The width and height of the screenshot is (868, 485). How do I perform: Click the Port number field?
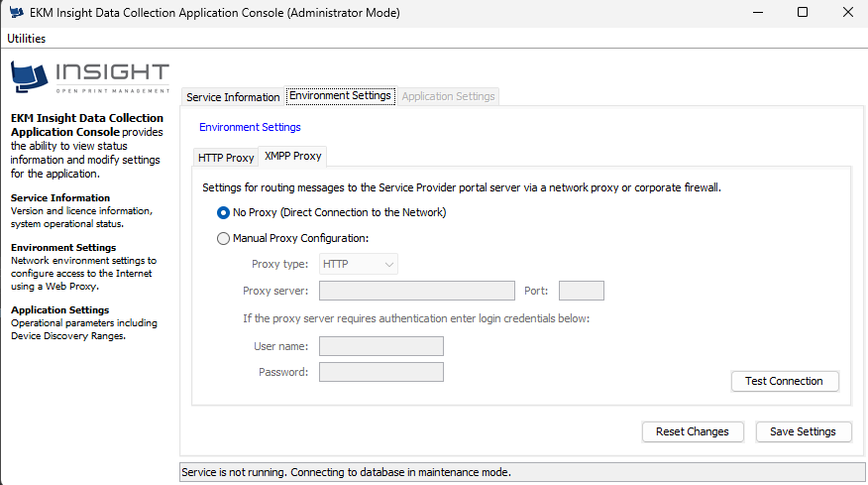click(582, 291)
